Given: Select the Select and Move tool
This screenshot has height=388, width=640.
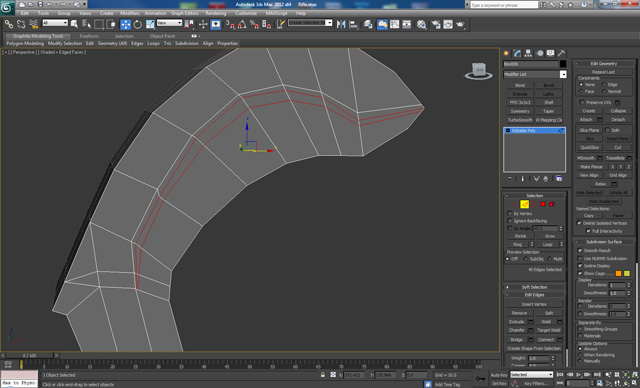Looking at the screenshot, I should [x=125, y=24].
